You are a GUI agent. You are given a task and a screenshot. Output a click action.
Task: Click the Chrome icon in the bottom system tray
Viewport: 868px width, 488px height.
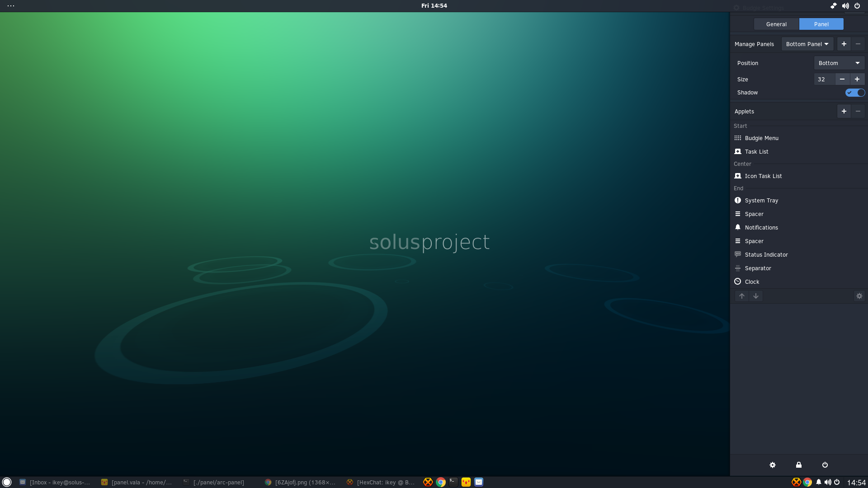pyautogui.click(x=807, y=482)
